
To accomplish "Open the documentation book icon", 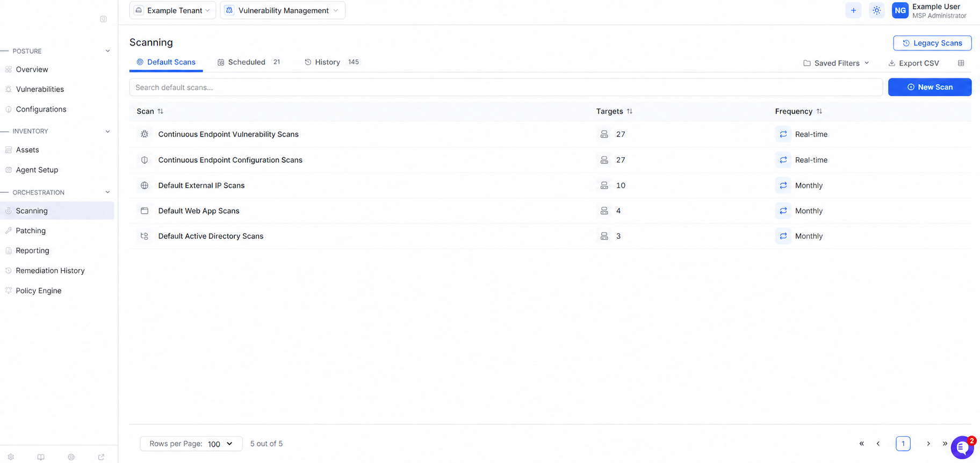I will coord(41,457).
